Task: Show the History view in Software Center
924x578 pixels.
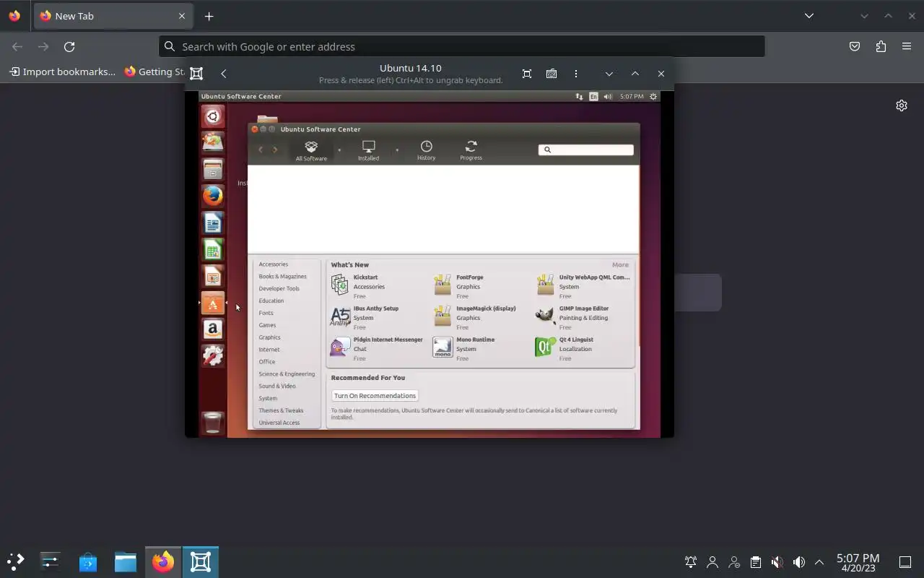Action: tap(426, 150)
